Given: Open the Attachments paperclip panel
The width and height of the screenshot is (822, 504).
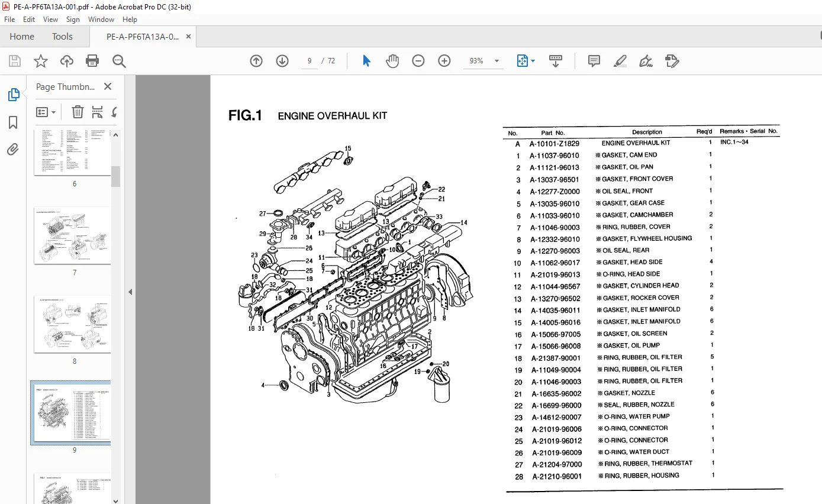Looking at the screenshot, I should [13, 150].
